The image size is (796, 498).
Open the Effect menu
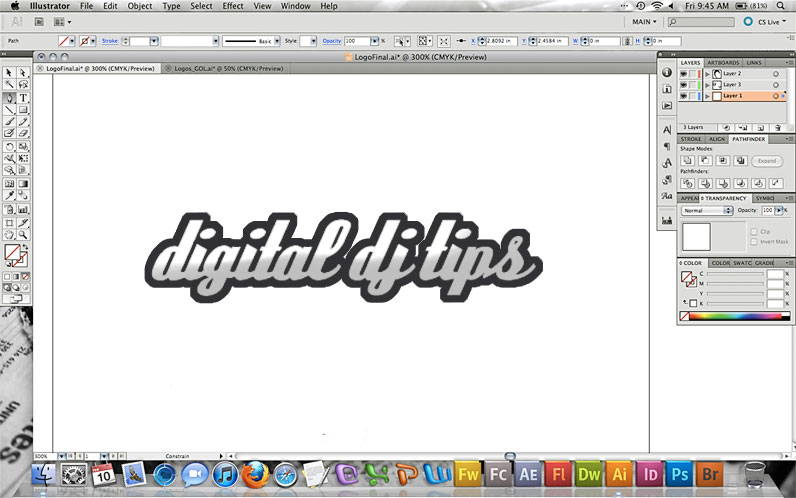point(233,6)
